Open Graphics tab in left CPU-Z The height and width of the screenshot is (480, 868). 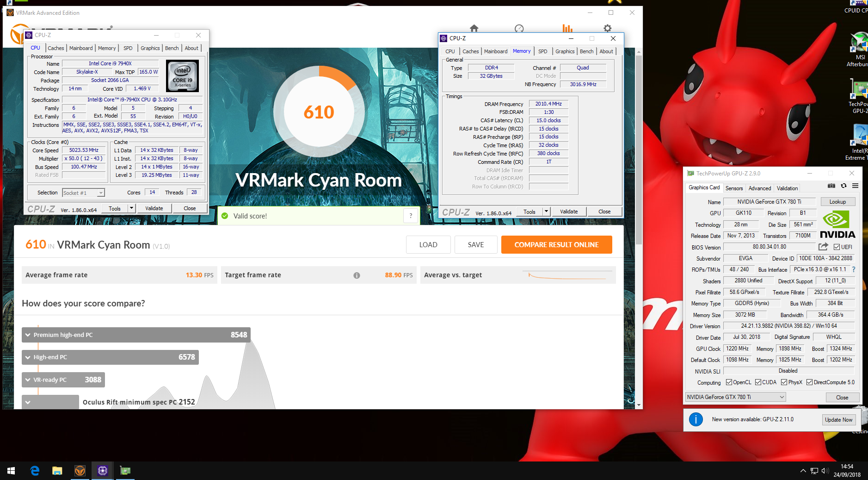coord(150,48)
